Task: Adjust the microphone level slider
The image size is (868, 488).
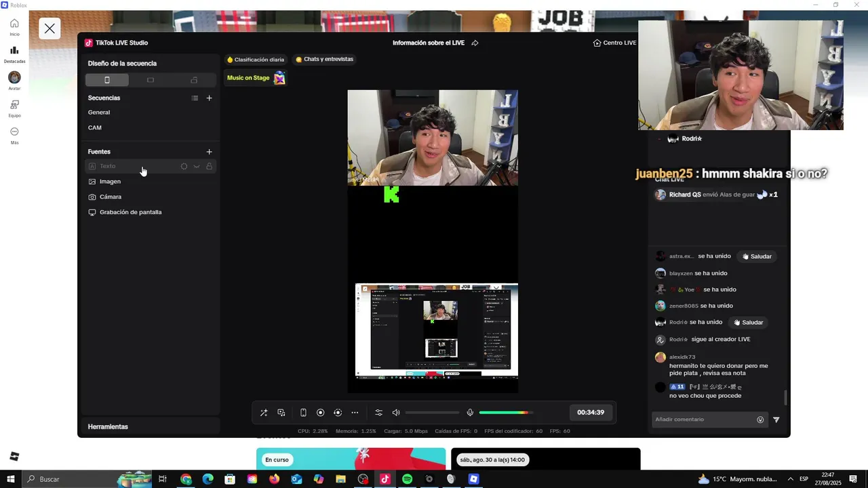Action: pos(506,412)
